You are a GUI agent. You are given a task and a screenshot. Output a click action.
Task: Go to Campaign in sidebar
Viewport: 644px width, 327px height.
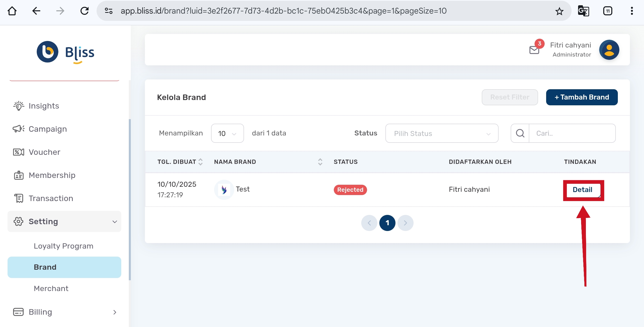coord(48,129)
